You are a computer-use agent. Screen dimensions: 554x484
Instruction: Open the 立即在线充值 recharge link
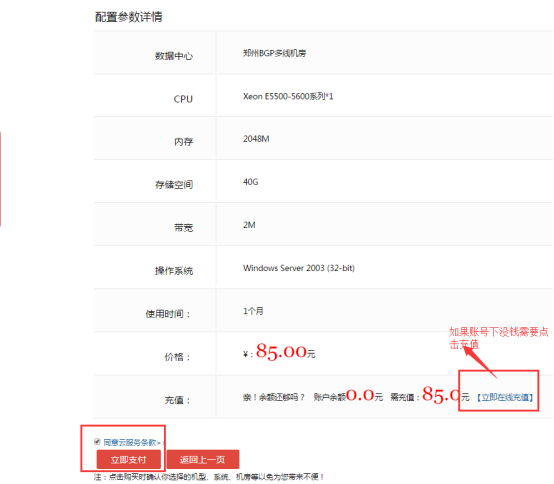pyautogui.click(x=505, y=397)
